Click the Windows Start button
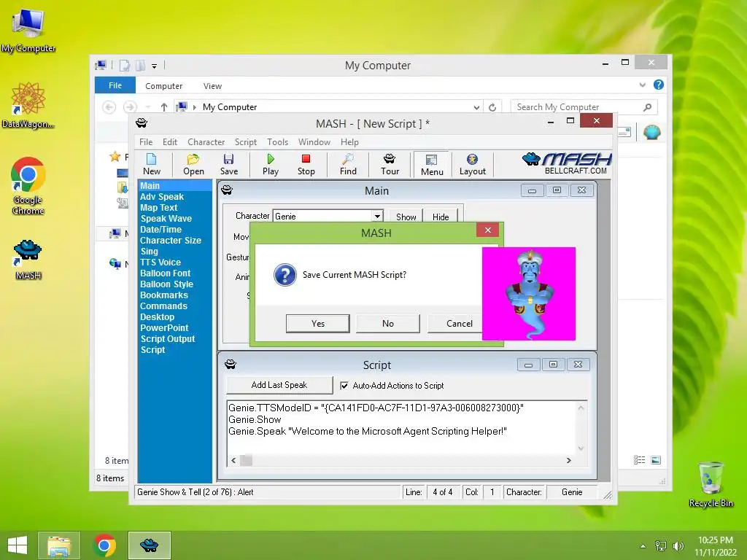747x560 pixels. click(x=18, y=545)
